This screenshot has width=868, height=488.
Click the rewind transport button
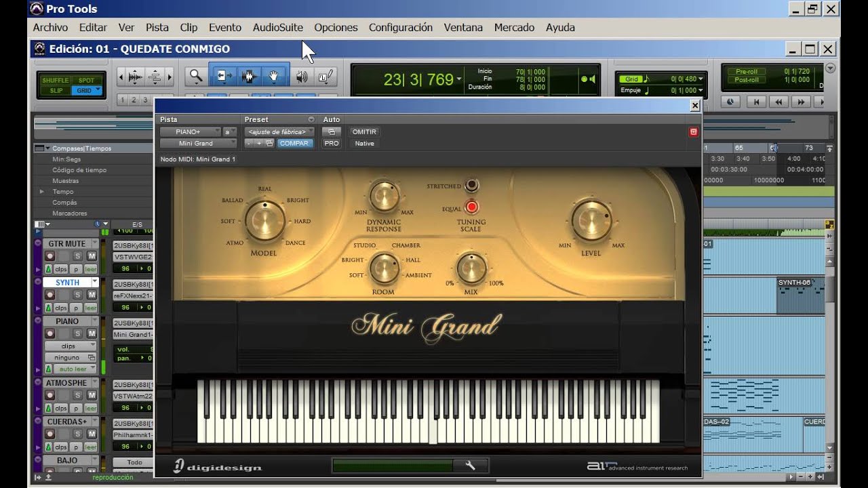[x=778, y=102]
